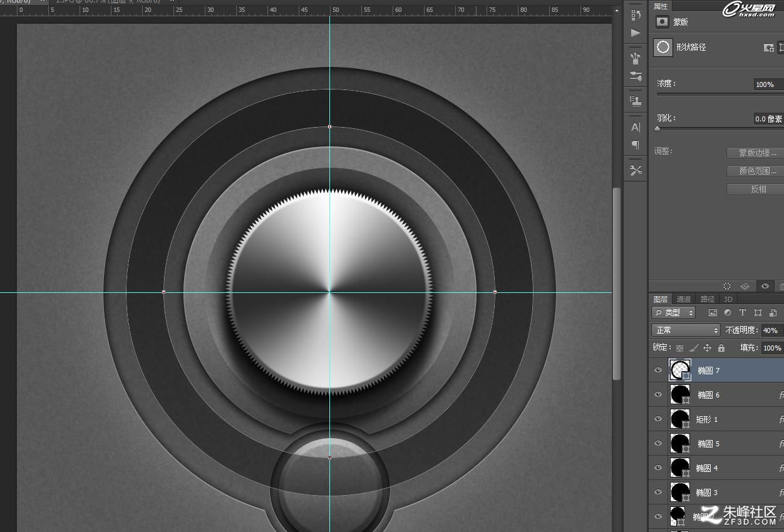Click the top path anchor point

(330, 127)
